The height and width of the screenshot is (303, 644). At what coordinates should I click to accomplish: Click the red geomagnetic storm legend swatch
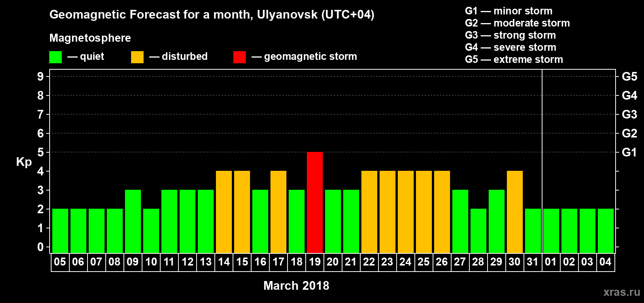tap(239, 57)
